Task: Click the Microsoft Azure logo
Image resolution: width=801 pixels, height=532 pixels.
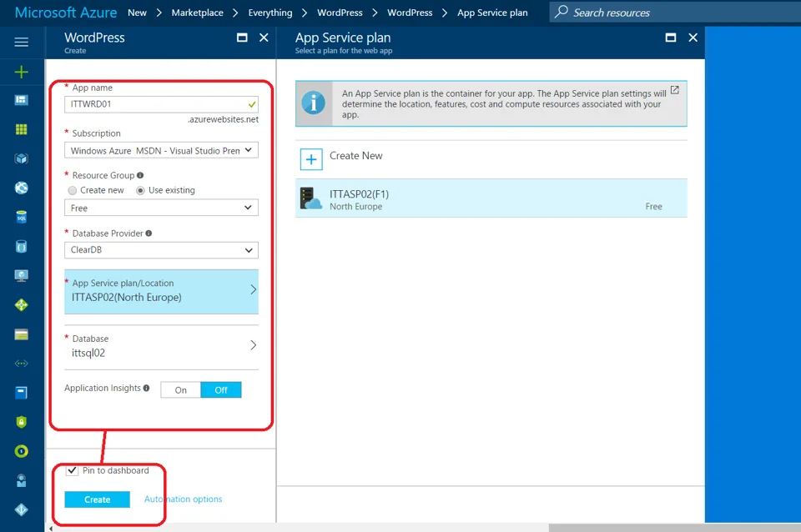Action: pyautogui.click(x=66, y=13)
